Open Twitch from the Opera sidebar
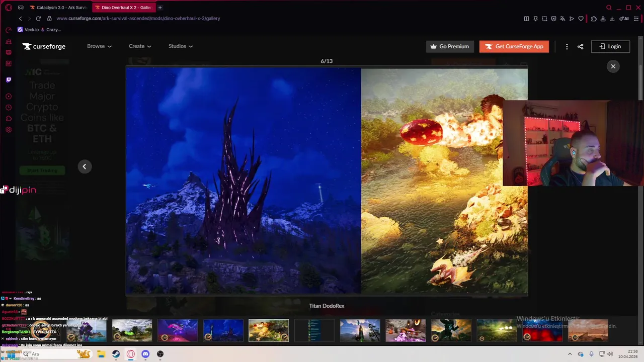 point(9,79)
